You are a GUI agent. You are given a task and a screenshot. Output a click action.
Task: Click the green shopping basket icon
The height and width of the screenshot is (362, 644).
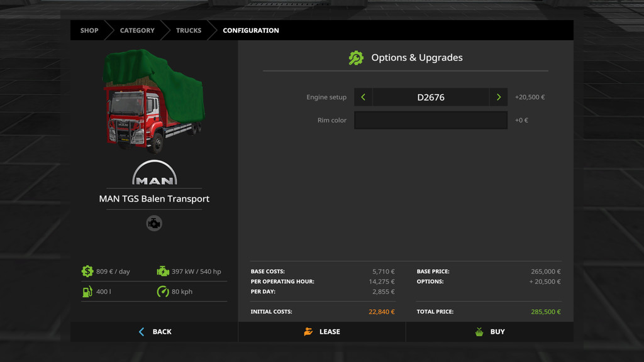pos(479,332)
